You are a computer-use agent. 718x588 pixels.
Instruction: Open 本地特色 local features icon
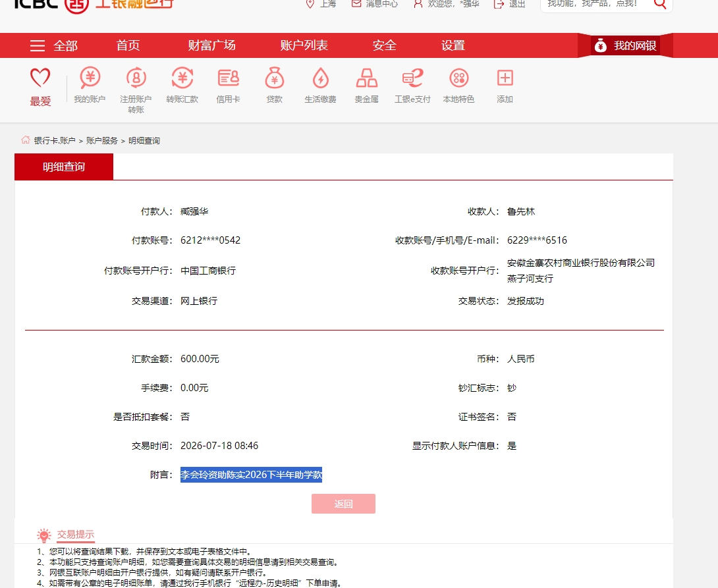pyautogui.click(x=459, y=78)
